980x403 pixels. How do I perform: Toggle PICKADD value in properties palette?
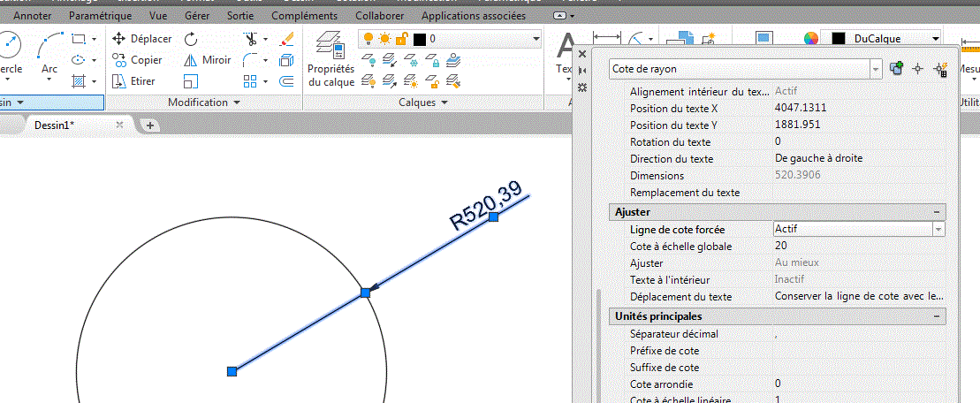click(897, 69)
